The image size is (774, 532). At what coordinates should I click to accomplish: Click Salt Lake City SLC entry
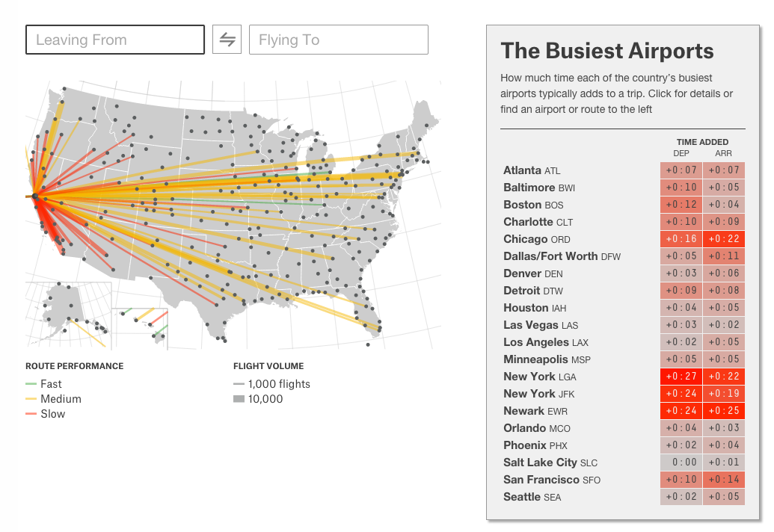pyautogui.click(x=624, y=463)
